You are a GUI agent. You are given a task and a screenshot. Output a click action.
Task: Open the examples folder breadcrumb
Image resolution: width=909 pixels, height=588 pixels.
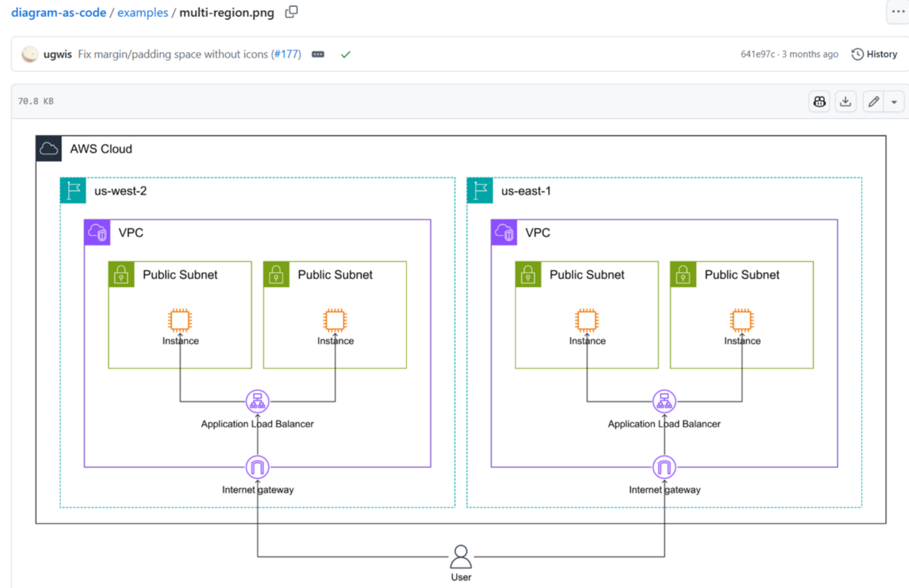(143, 13)
